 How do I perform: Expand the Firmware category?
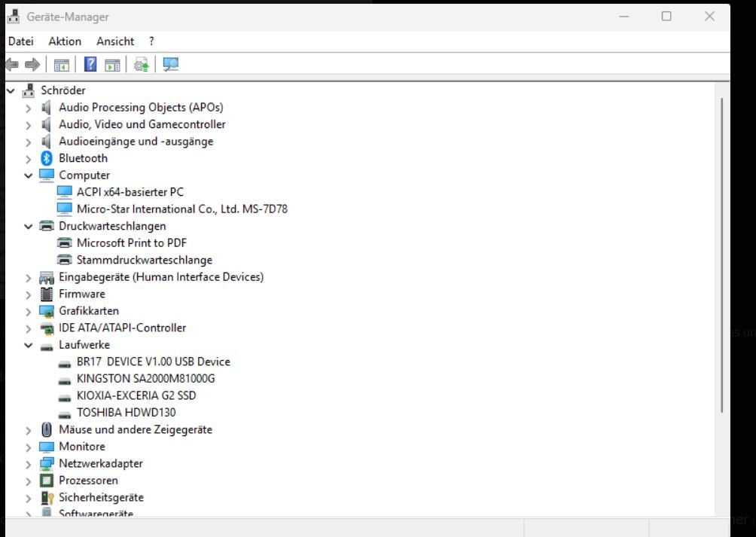29,295
